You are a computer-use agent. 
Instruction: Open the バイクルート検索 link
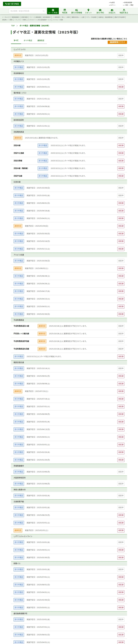(58, 20)
